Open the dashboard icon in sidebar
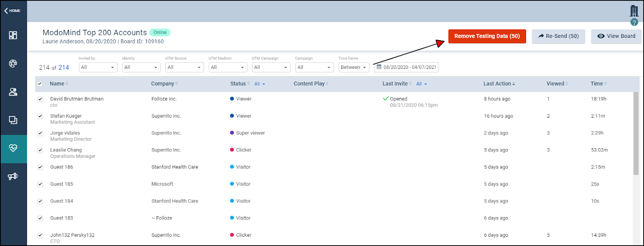This screenshot has width=644, height=246. 13,35
